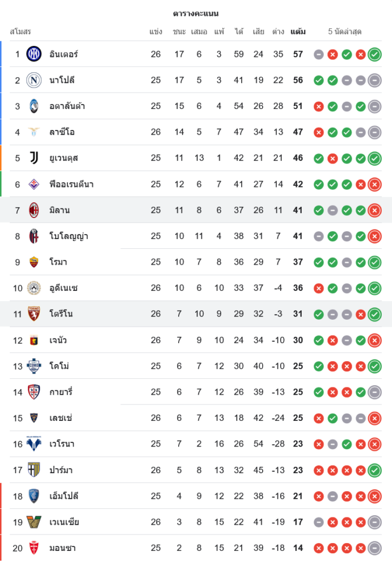Click the Roma club badge
The width and height of the screenshot is (392, 568).
(x=34, y=262)
